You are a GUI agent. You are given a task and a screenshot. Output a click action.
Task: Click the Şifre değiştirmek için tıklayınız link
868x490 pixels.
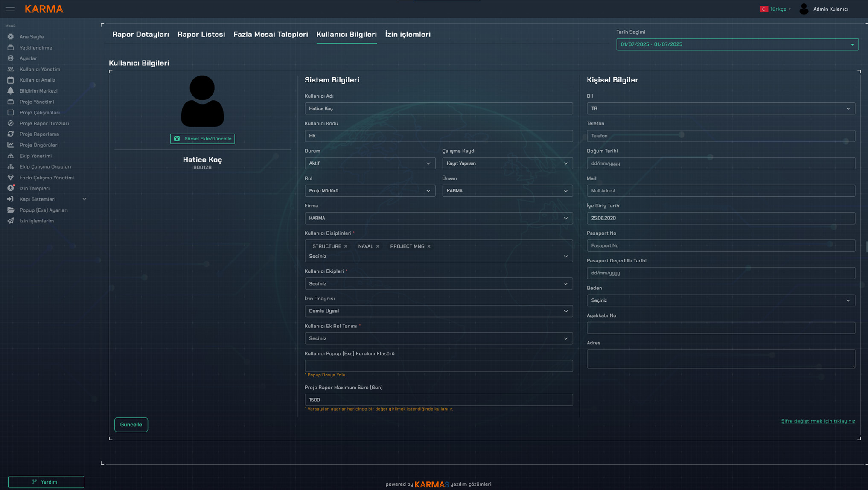click(818, 421)
